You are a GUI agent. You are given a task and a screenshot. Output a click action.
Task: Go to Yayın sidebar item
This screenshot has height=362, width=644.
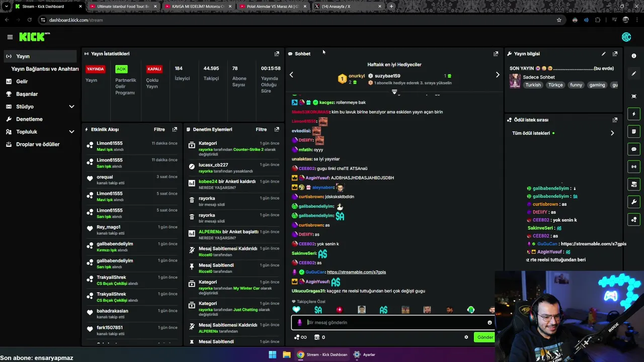coord(40,56)
